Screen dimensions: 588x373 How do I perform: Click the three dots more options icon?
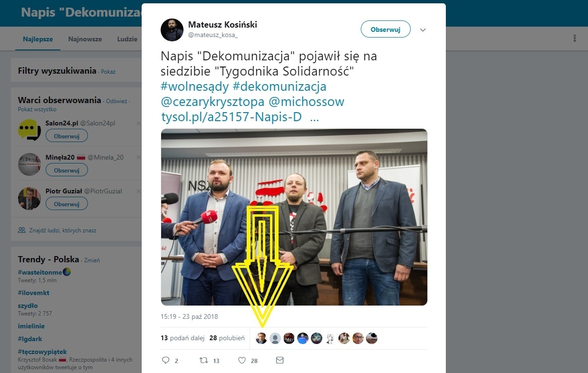(575, 38)
